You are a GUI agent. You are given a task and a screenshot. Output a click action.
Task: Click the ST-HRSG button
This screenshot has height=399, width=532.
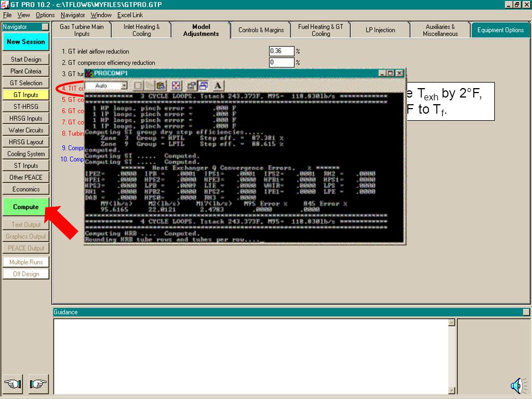point(26,106)
